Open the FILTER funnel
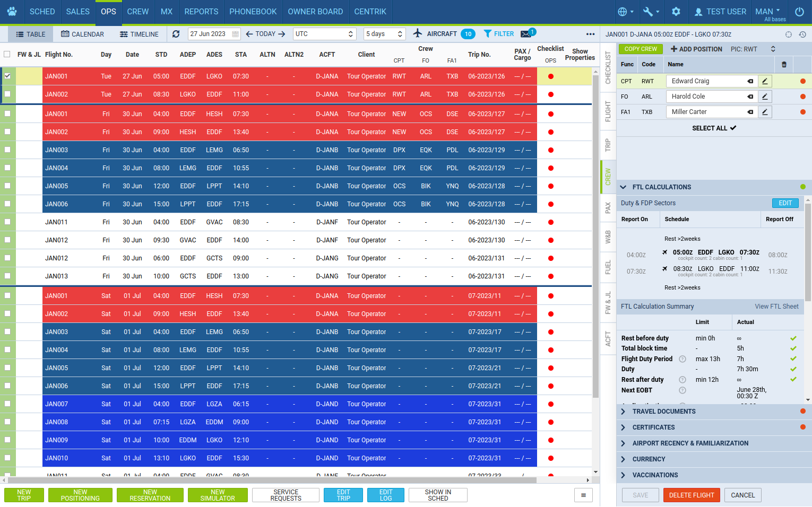812x507 pixels. click(498, 34)
